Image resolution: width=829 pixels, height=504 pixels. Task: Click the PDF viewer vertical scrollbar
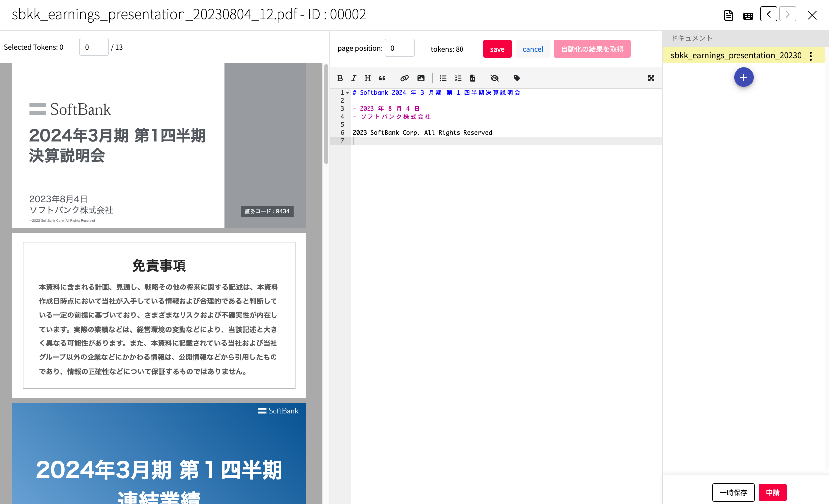click(x=326, y=114)
